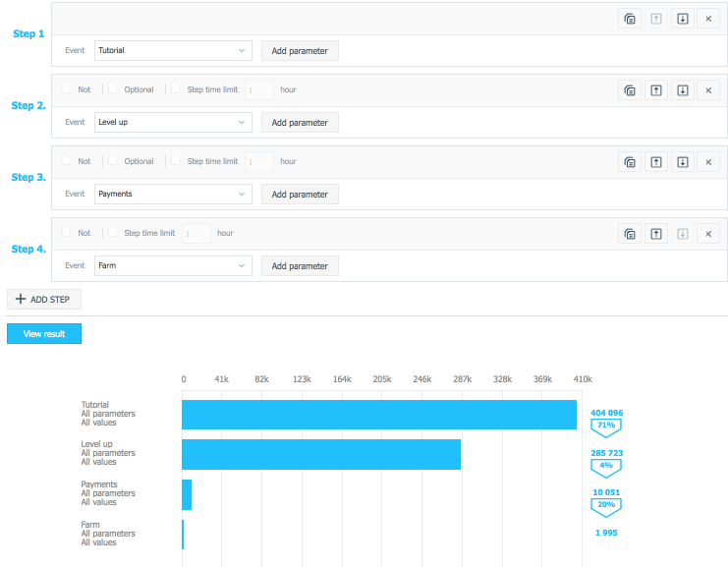Add parameter to the Payments step

tap(300, 194)
